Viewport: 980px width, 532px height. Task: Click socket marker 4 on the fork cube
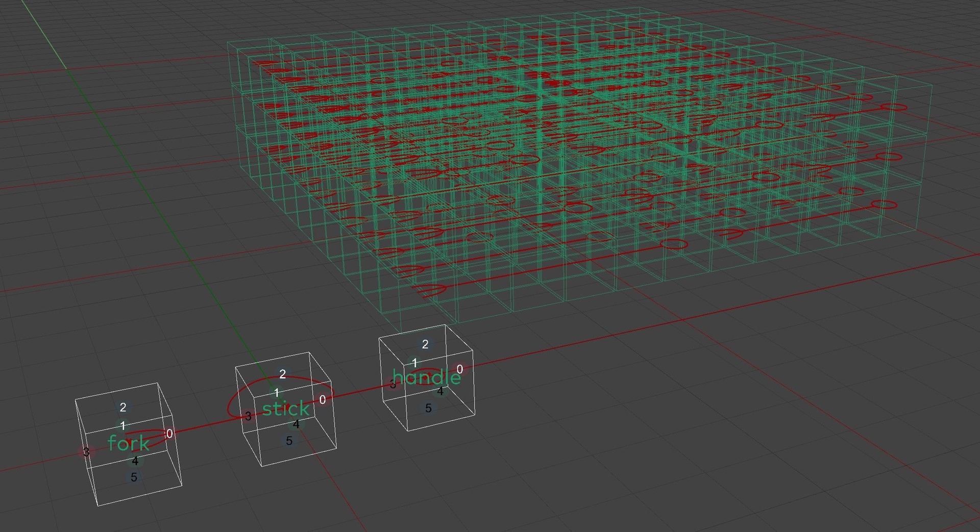click(x=135, y=461)
